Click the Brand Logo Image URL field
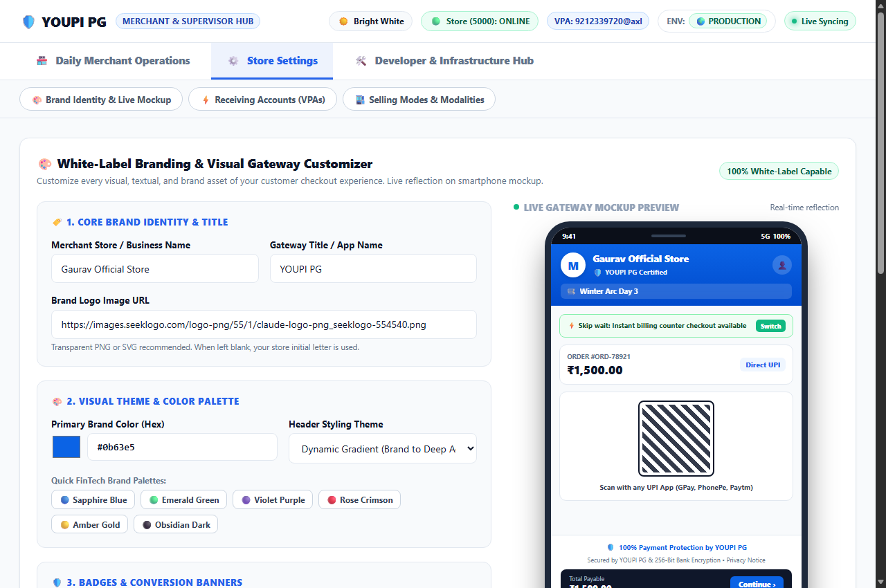The width and height of the screenshot is (886, 588). pyautogui.click(x=264, y=324)
